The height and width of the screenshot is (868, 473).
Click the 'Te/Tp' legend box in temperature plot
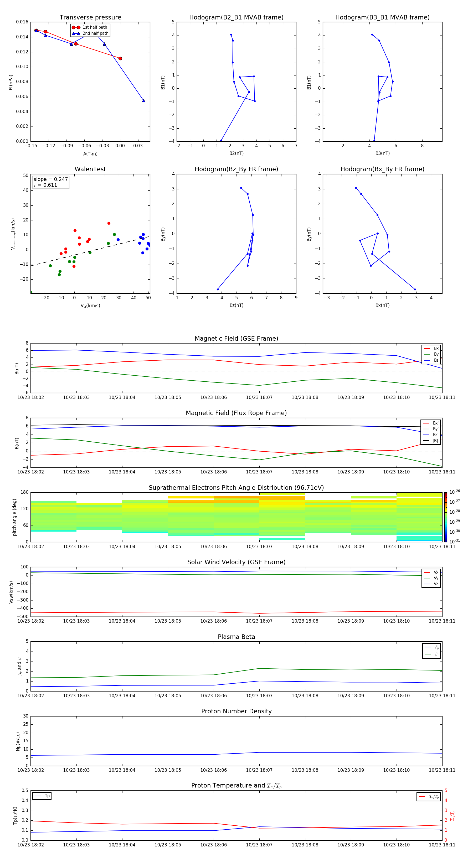click(429, 796)
